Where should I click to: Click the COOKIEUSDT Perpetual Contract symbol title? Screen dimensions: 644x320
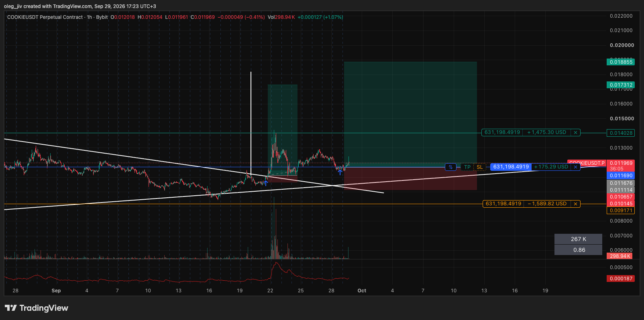click(x=45, y=17)
